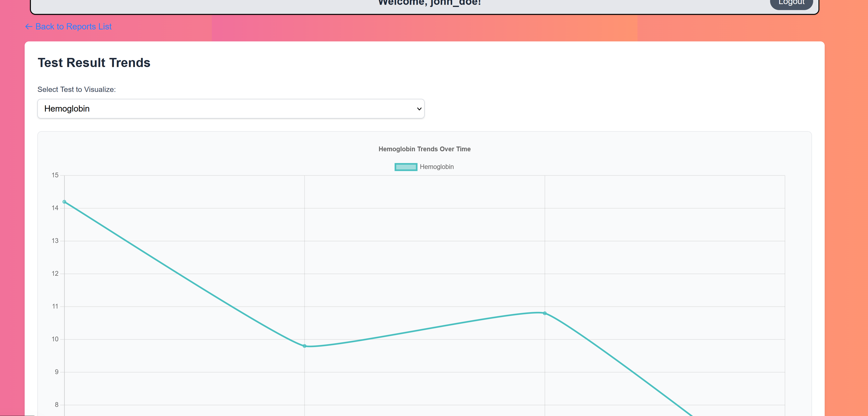Click the teal Hemoglobin legend color box
868x416 pixels.
point(406,167)
